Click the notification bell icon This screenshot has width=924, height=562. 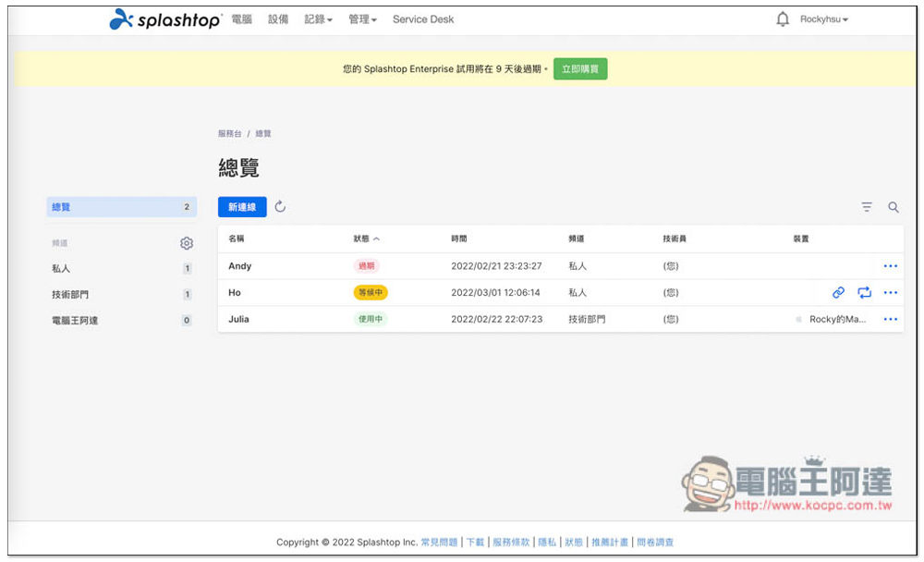783,19
